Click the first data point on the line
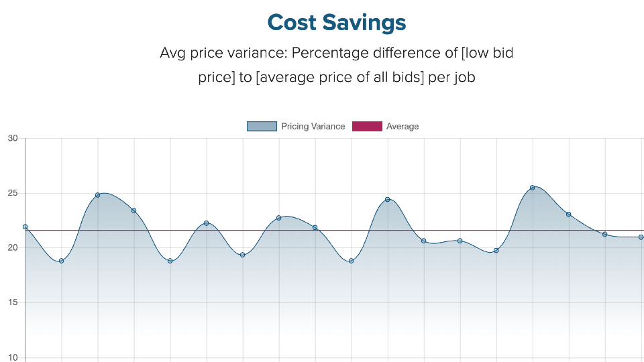Viewport: 644px width, 362px height. [x=25, y=227]
